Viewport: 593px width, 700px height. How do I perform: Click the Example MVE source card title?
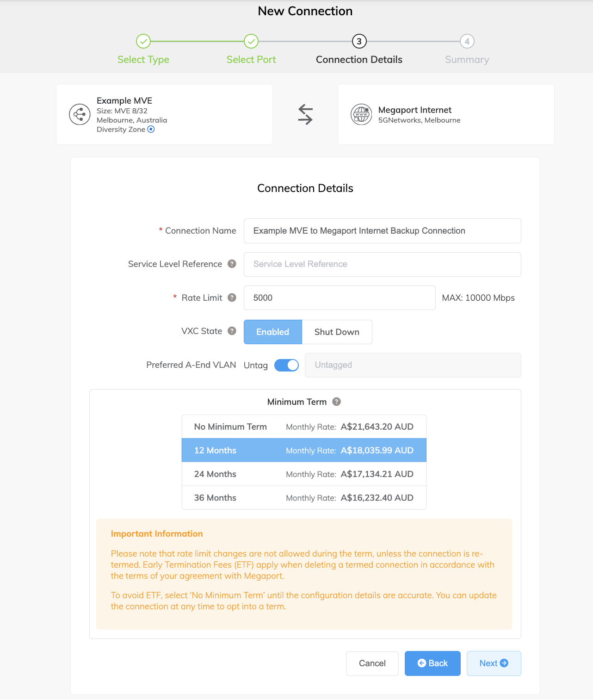pyautogui.click(x=124, y=100)
